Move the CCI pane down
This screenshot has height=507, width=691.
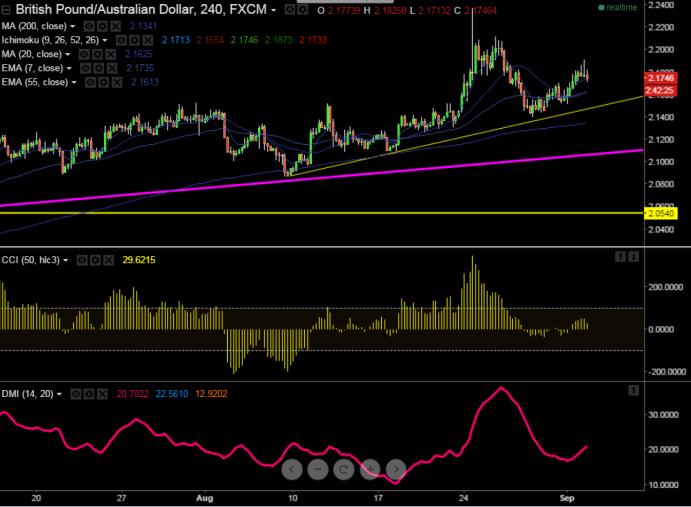[633, 257]
